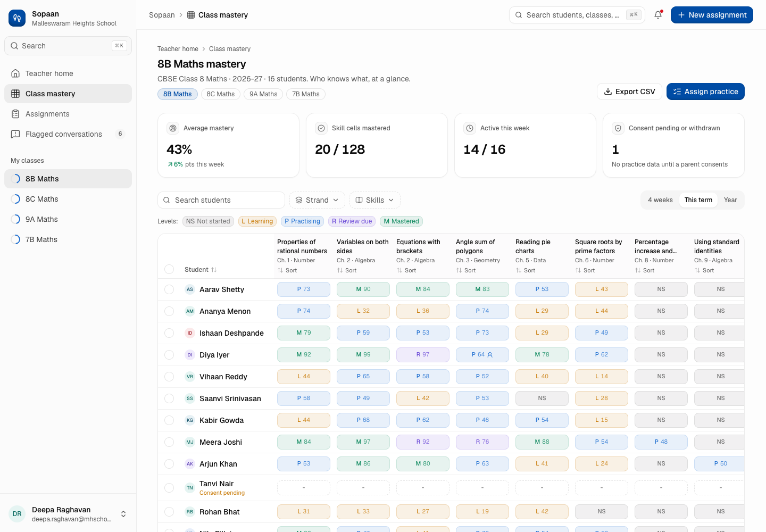Open the Skills filter dropdown
Screen dimensions: 766x532
375,200
